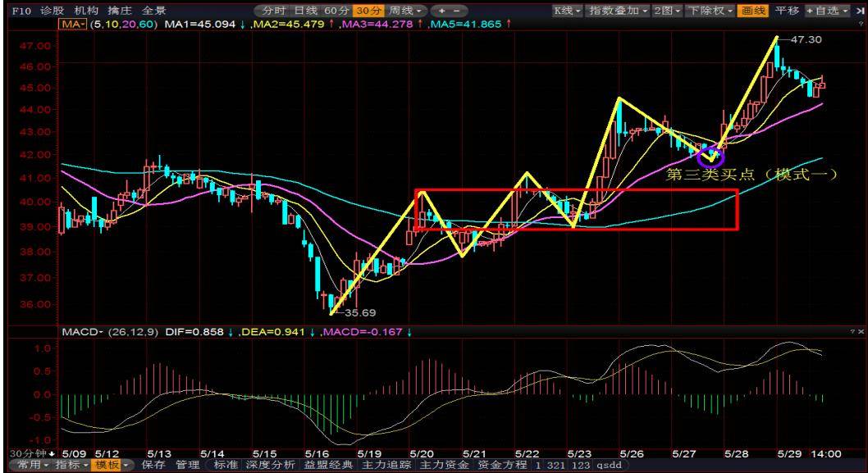Switch to 分时 intraday chart
The image size is (868, 473).
point(273,11)
